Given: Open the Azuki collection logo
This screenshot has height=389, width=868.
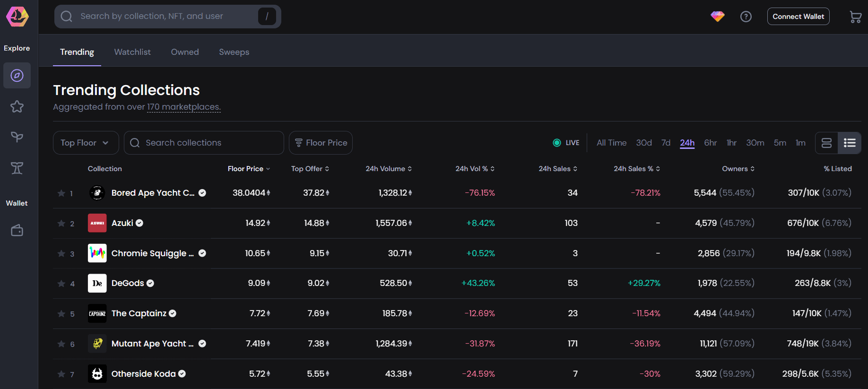Looking at the screenshot, I should coord(97,223).
